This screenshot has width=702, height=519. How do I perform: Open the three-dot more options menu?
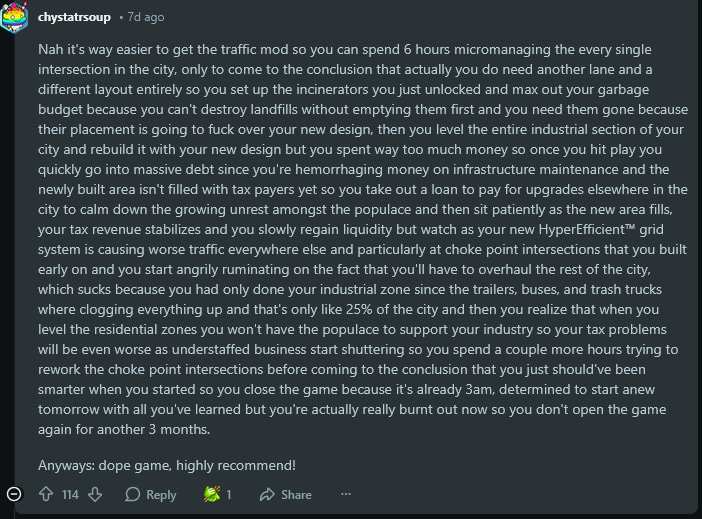[346, 495]
